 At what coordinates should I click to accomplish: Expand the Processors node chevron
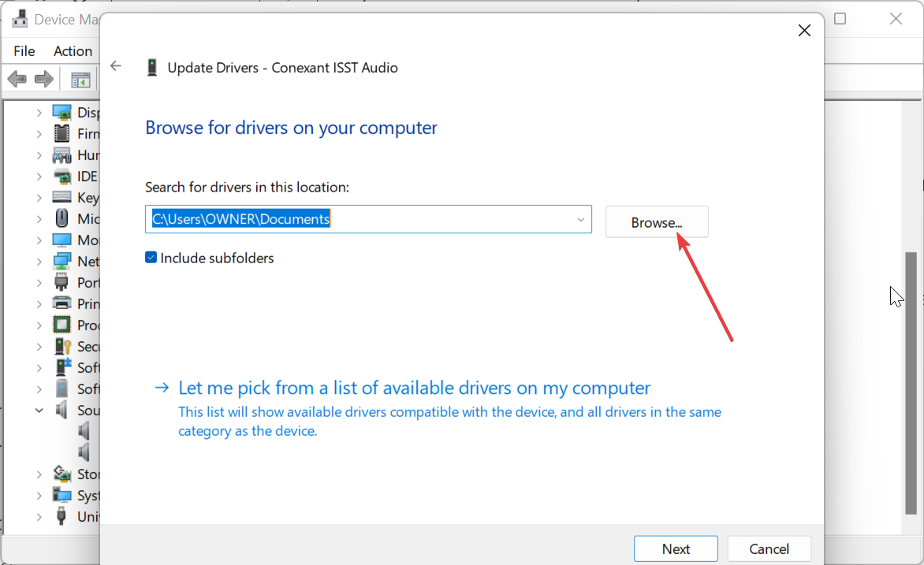39,325
